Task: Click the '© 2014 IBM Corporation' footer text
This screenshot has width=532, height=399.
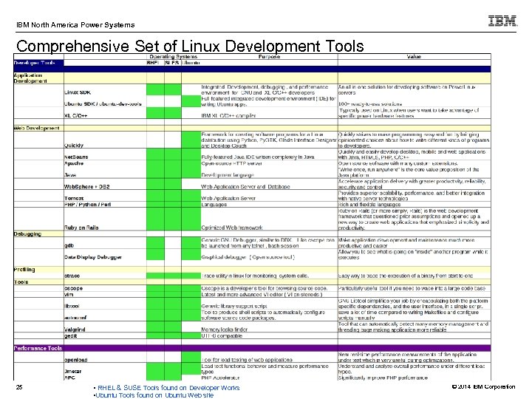Action: (483, 386)
